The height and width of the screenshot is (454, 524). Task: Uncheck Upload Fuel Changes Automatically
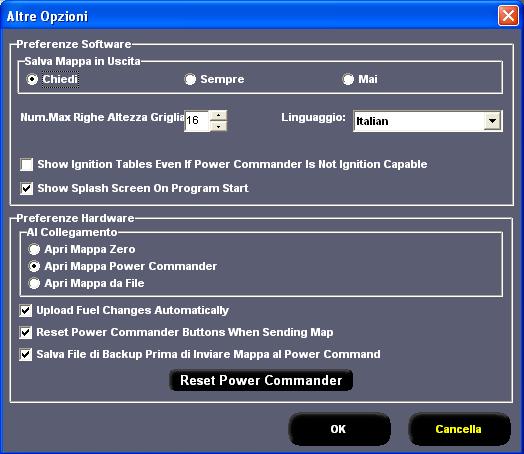pyautogui.click(x=26, y=310)
